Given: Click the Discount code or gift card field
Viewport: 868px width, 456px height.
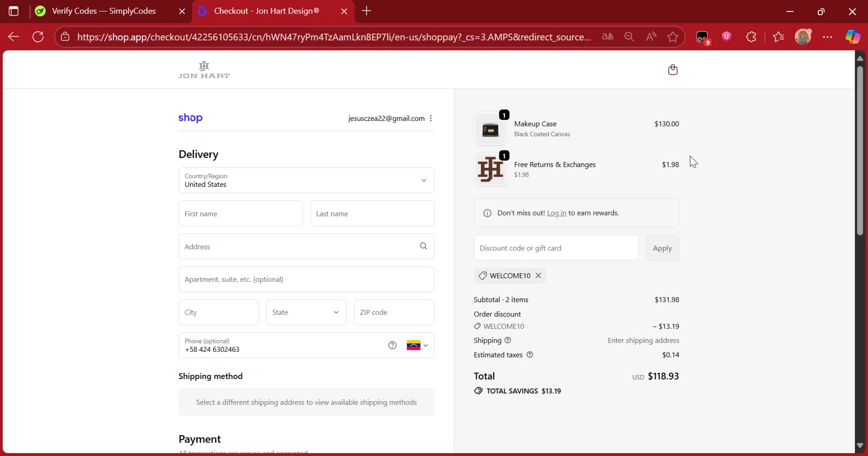Looking at the screenshot, I should 556,248.
